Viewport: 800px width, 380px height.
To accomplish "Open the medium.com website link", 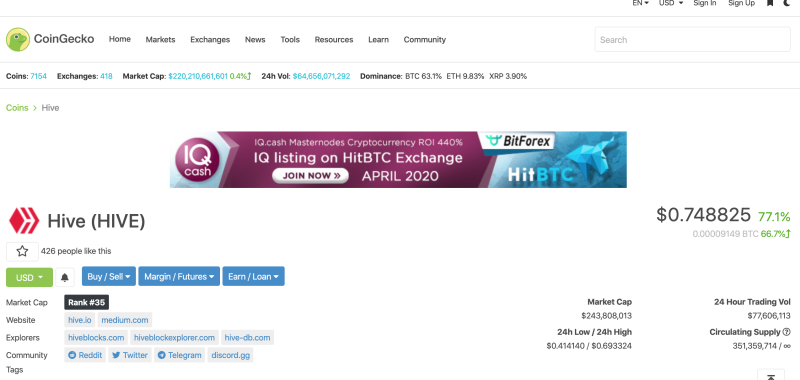I will click(124, 320).
